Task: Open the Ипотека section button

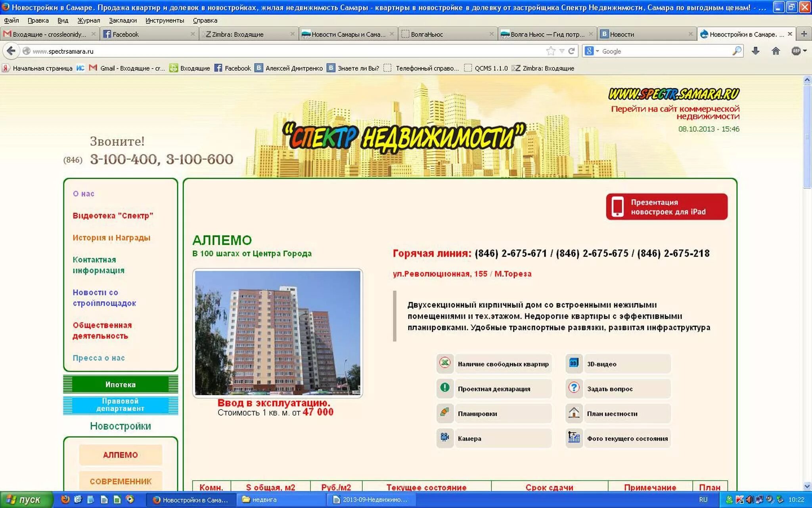Action: click(x=121, y=384)
